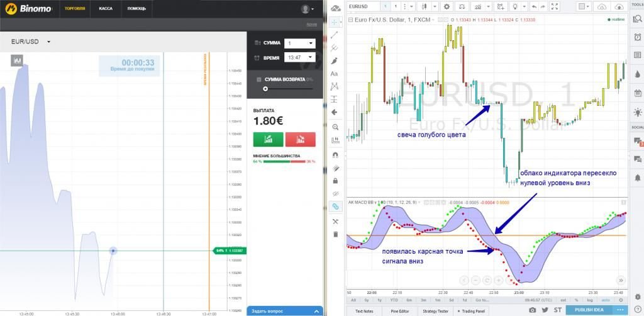Select the XABCD pattern tool
Image resolution: width=644 pixels, height=316 pixels.
(x=335, y=86)
